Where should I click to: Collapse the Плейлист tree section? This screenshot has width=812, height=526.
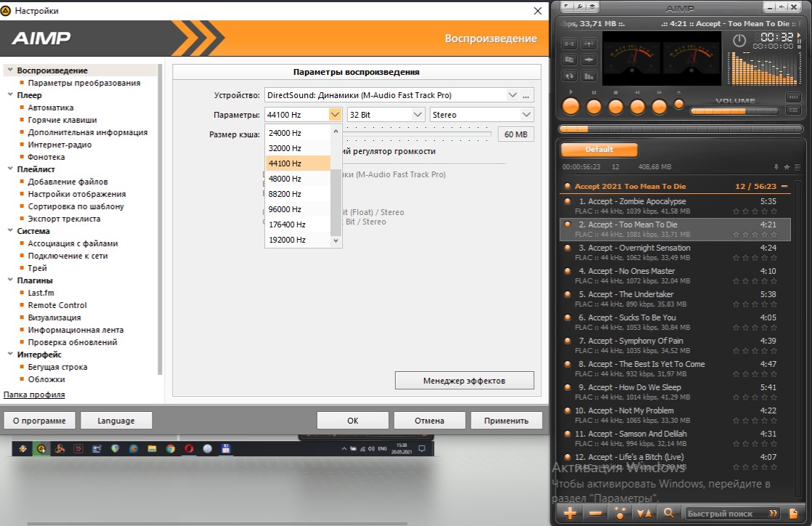10,169
